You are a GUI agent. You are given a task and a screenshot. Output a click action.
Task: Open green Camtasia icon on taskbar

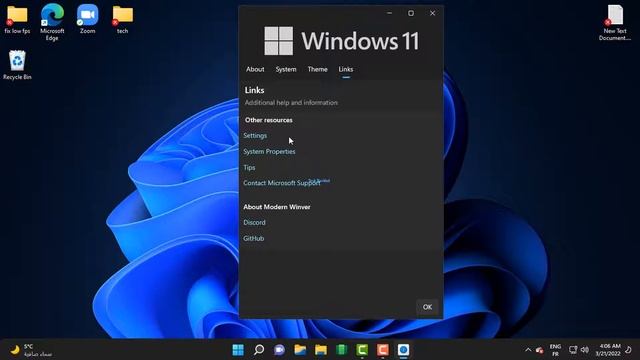[362, 350]
